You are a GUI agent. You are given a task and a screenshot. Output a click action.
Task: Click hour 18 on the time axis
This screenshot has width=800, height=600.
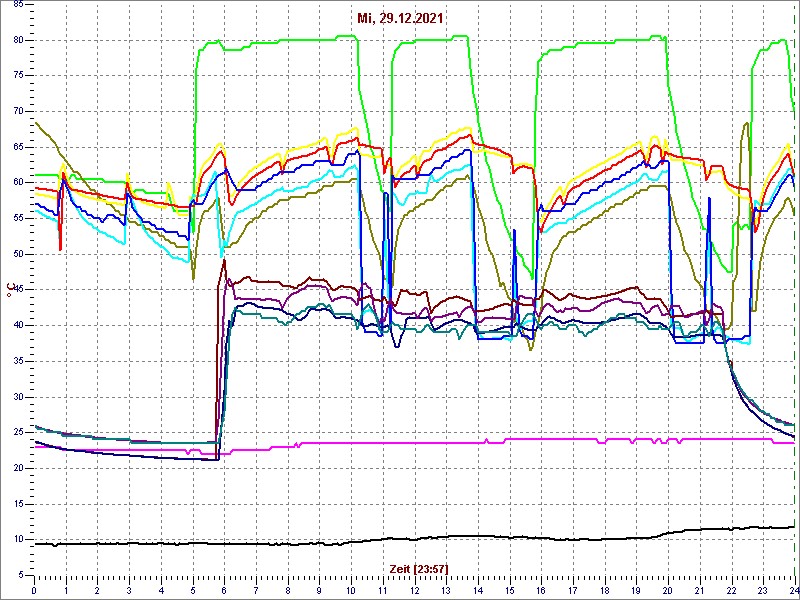(x=605, y=589)
